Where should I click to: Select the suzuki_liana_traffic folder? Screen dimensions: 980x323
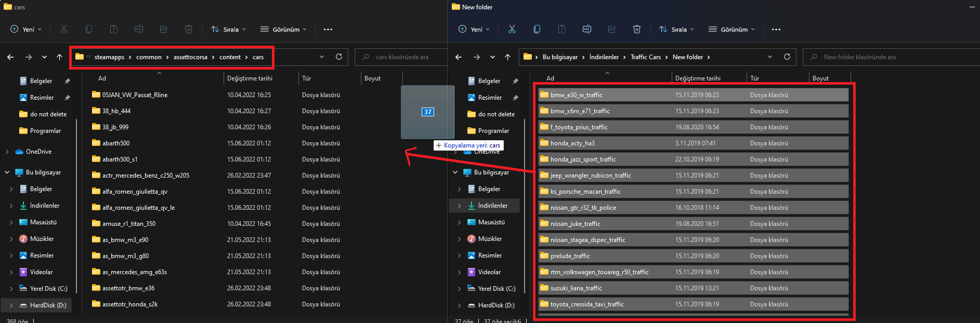694,288
